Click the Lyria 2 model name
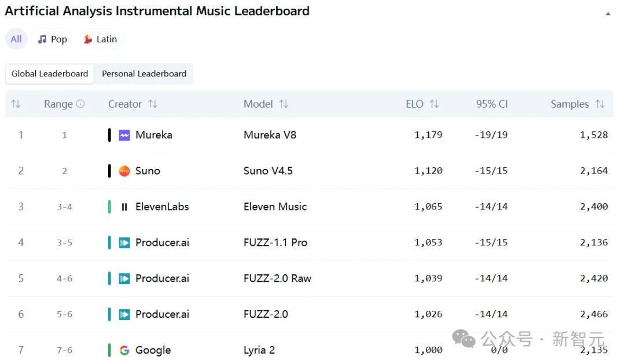The height and width of the screenshot is (364, 625). pyautogui.click(x=259, y=350)
